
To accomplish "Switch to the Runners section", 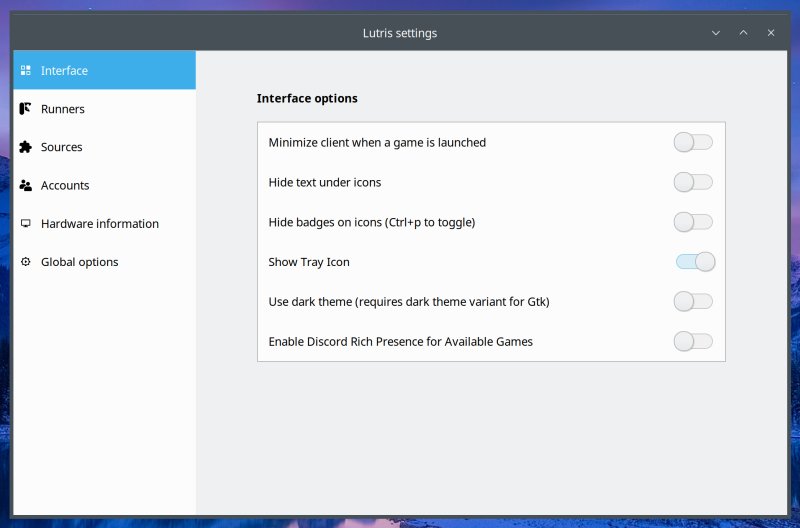I will pyautogui.click(x=105, y=109).
